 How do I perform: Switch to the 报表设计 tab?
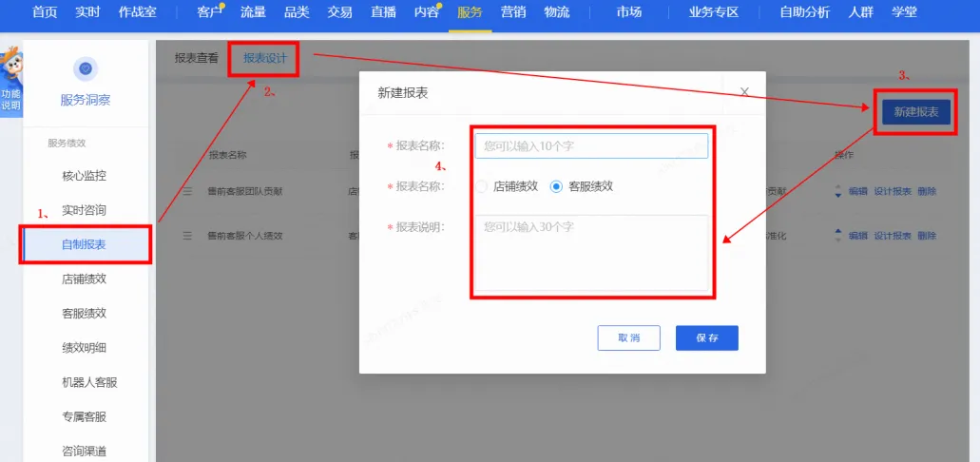tap(265, 59)
